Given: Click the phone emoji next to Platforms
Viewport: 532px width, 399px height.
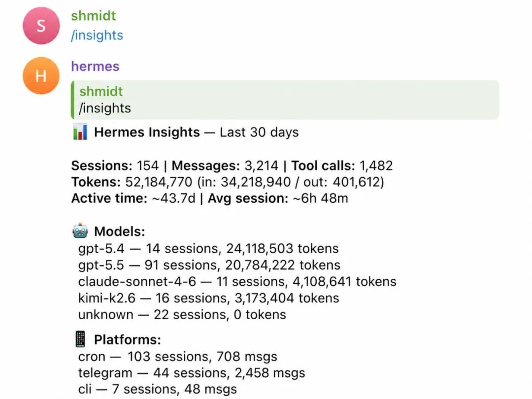Looking at the screenshot, I should [x=80, y=339].
